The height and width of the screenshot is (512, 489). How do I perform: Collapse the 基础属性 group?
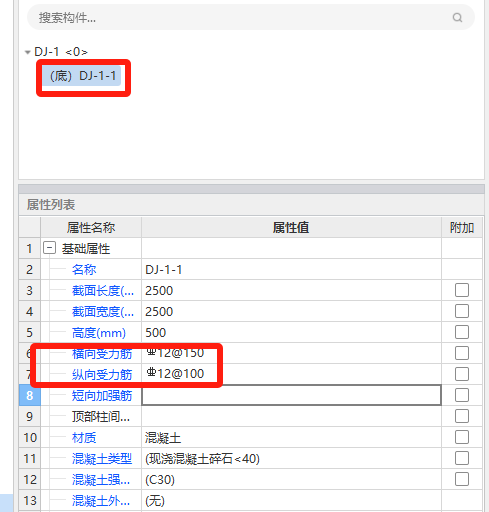coord(49,248)
